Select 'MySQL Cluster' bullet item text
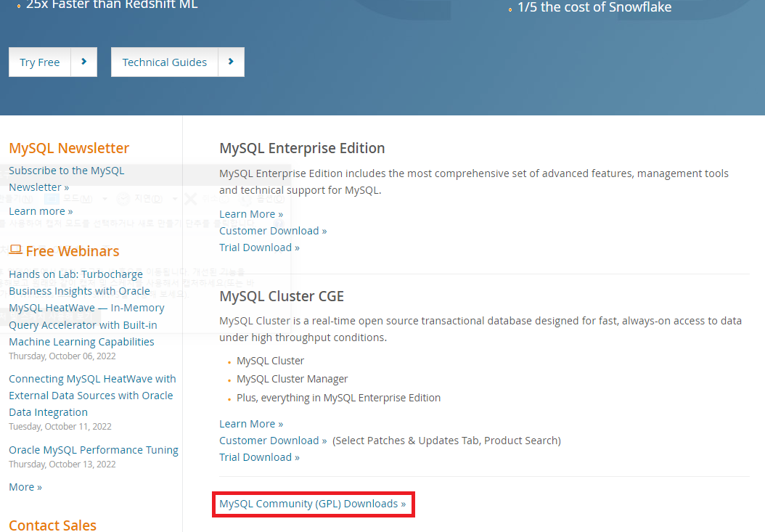765x532 pixels. [x=270, y=361]
